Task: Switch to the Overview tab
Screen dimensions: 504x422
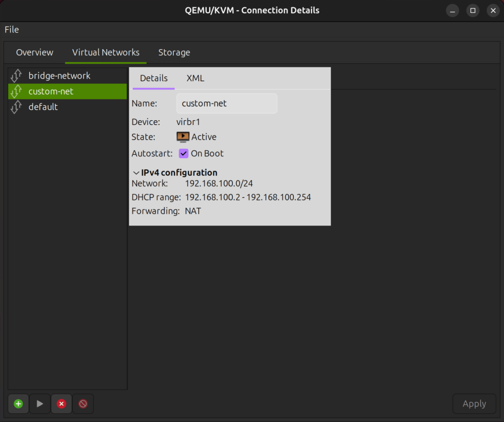Action: (34, 52)
